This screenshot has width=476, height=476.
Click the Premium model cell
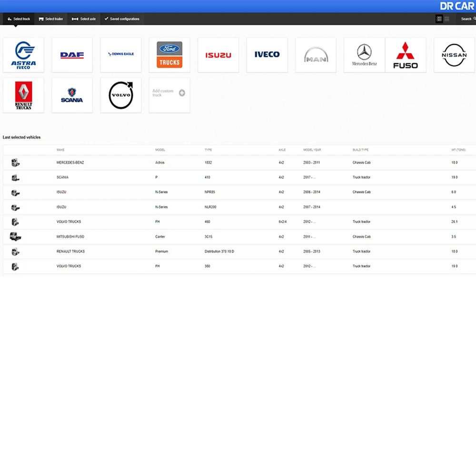click(161, 252)
